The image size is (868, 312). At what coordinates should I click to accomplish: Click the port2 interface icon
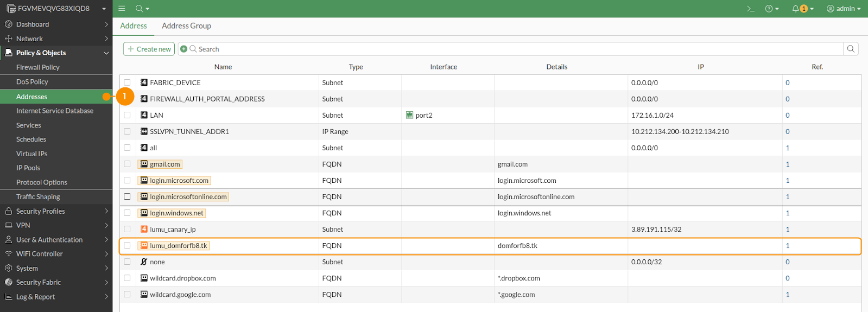(410, 115)
